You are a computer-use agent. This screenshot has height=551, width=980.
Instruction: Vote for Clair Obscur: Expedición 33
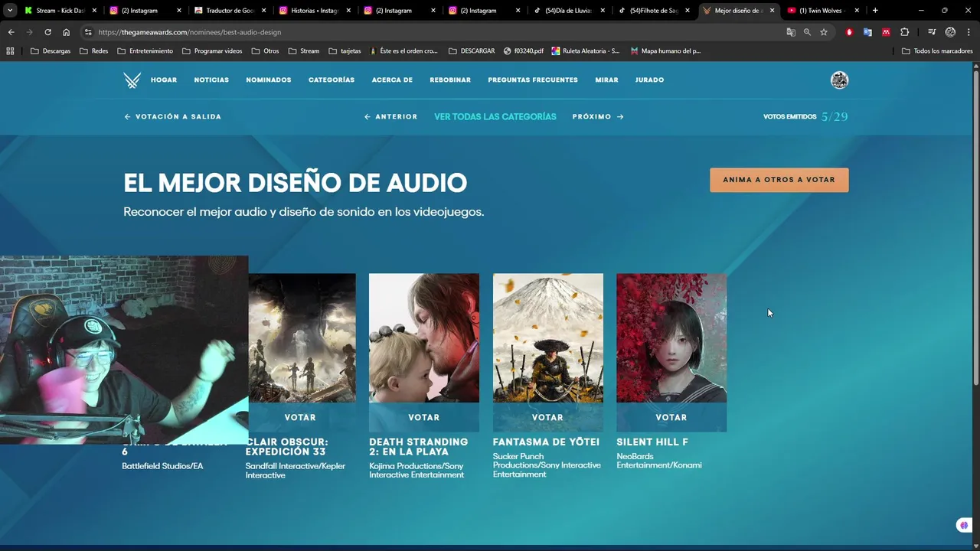(300, 417)
